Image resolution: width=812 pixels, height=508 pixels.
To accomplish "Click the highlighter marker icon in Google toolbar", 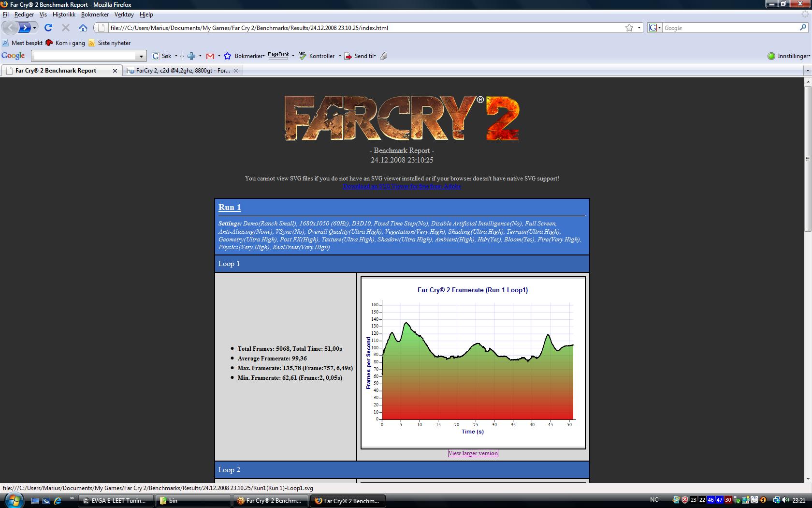I will pyautogui.click(x=383, y=56).
